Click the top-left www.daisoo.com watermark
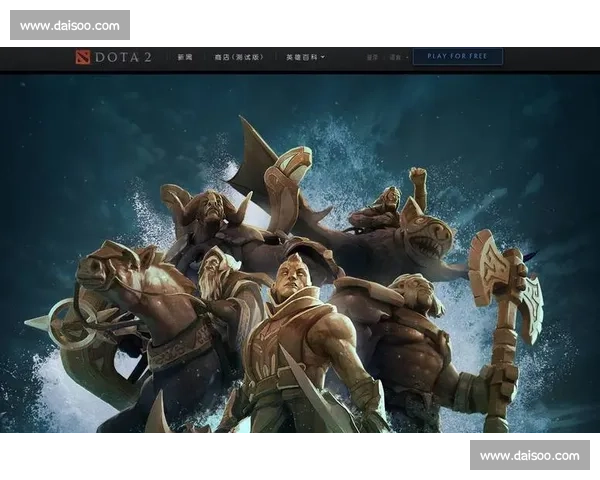Viewport: 600px width, 480px height. (70, 25)
